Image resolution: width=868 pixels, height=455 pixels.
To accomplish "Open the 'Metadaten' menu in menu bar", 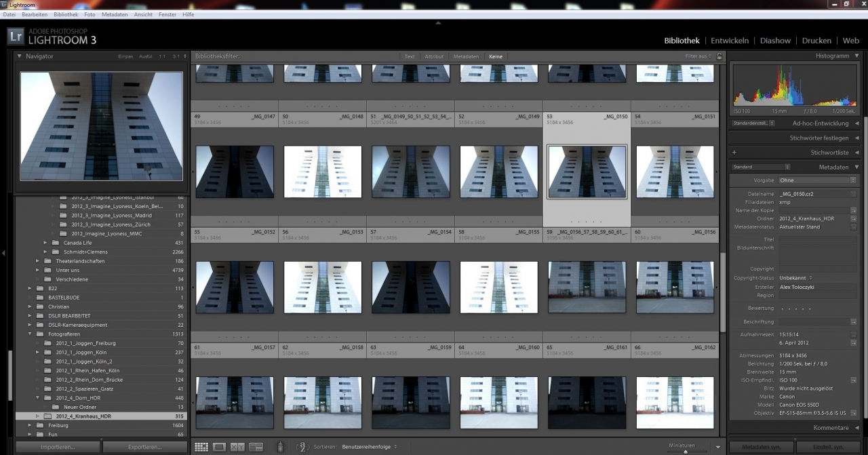I will point(115,14).
